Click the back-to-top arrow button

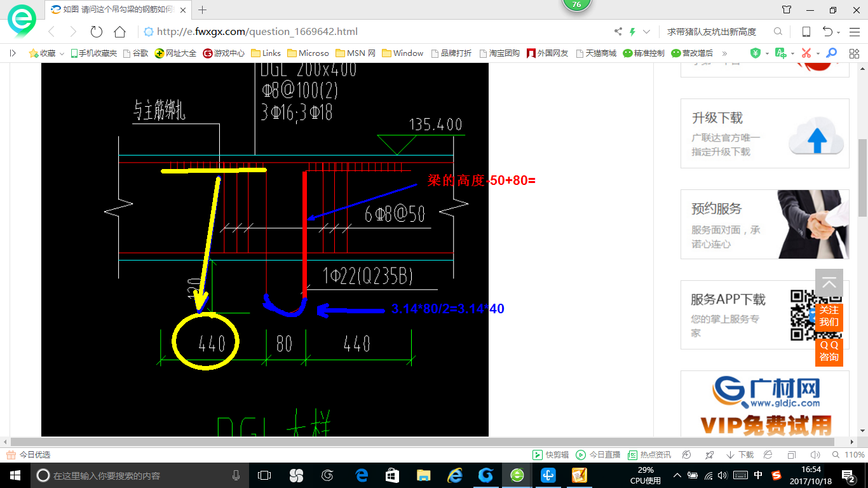click(x=829, y=283)
